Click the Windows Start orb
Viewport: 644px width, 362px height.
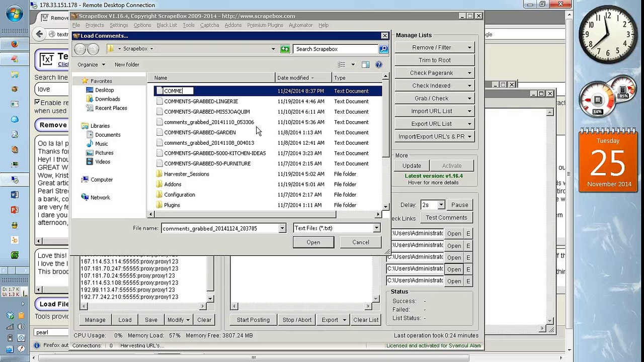click(x=14, y=14)
